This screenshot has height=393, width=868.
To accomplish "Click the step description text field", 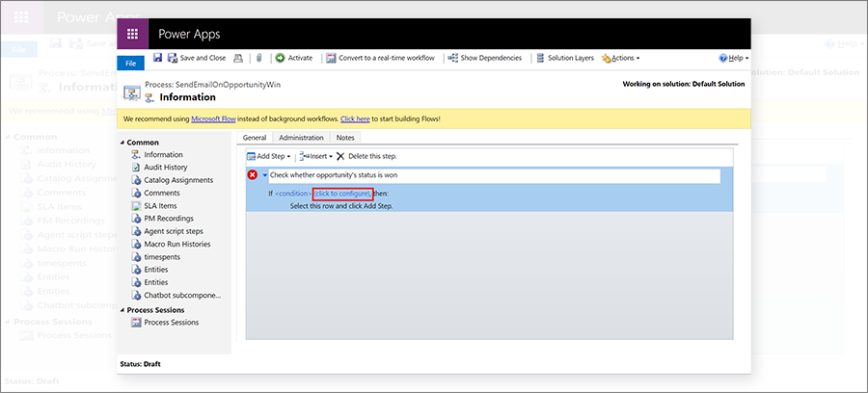I will (x=495, y=175).
